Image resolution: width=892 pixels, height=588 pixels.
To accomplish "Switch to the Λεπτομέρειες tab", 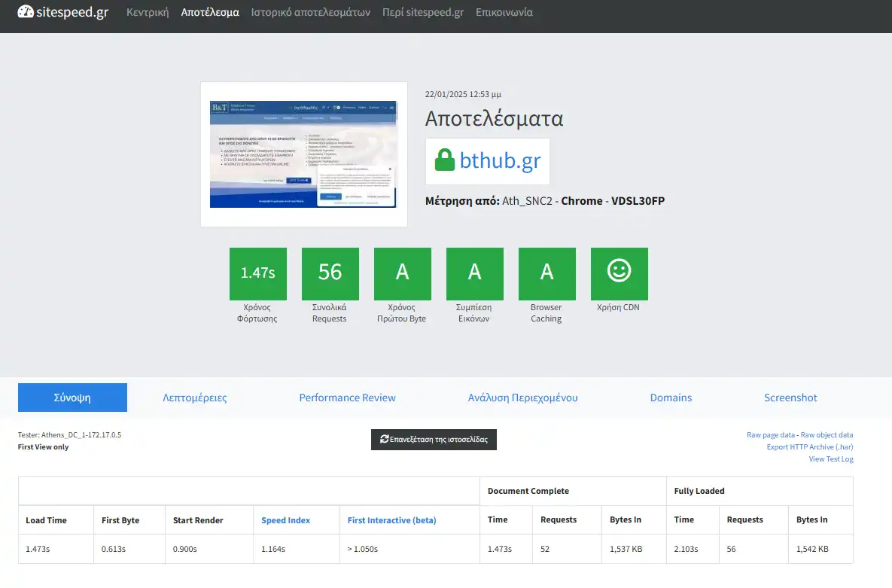I will click(194, 398).
